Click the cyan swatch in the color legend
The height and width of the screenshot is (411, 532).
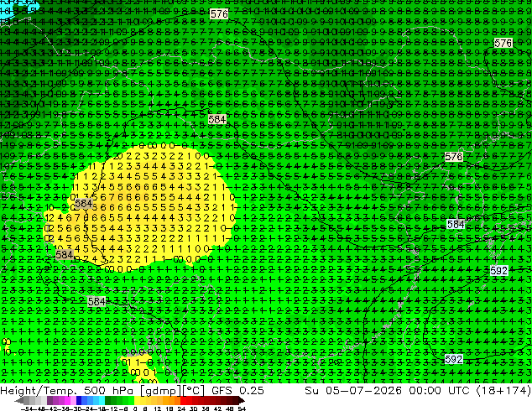pos(102,401)
